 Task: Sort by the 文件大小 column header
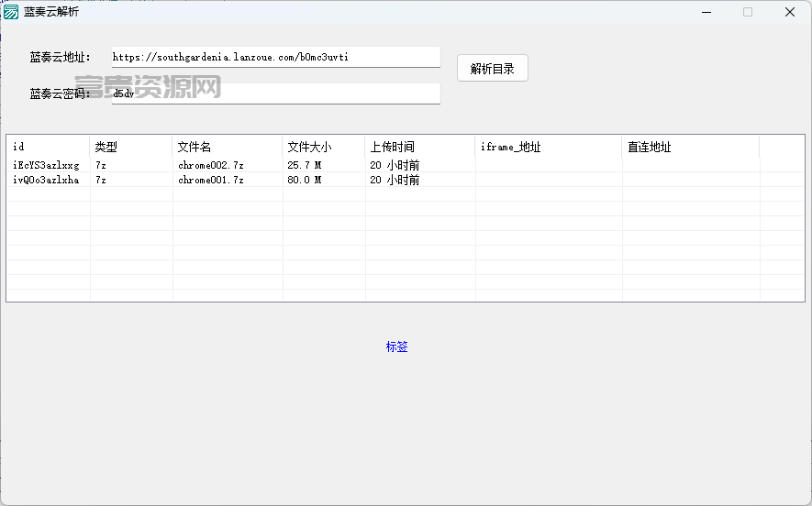(324, 147)
